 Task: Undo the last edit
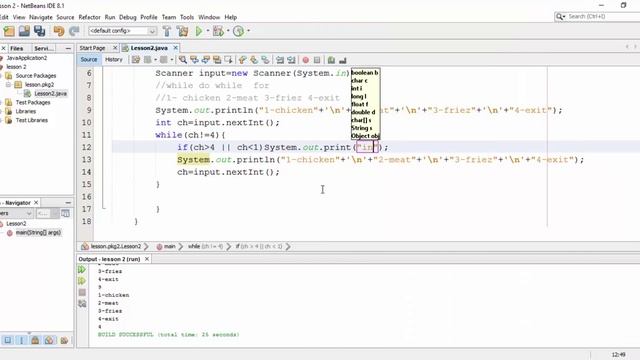click(x=59, y=31)
